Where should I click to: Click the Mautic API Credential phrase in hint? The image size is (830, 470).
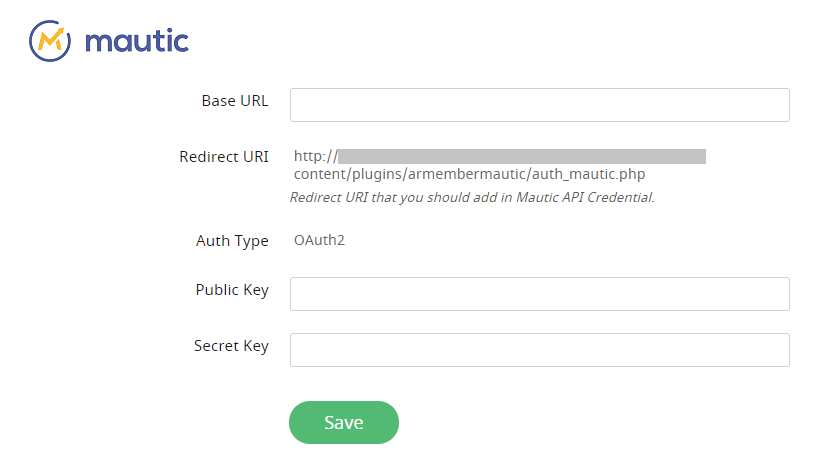point(585,197)
